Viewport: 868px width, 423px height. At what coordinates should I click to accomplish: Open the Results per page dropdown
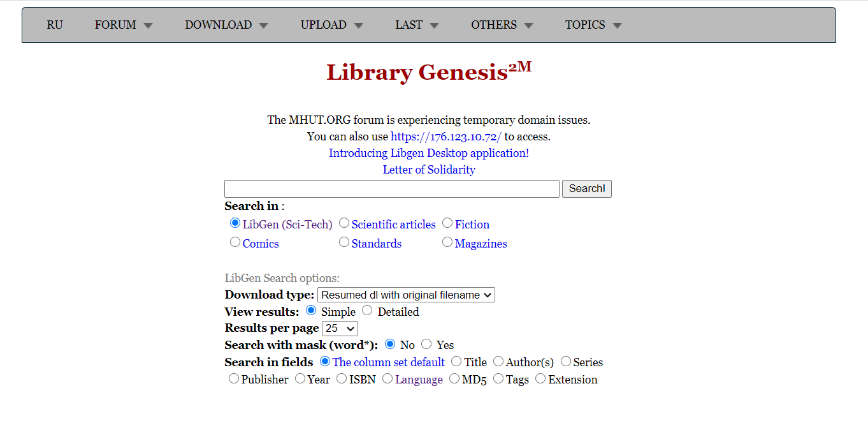pyautogui.click(x=340, y=329)
